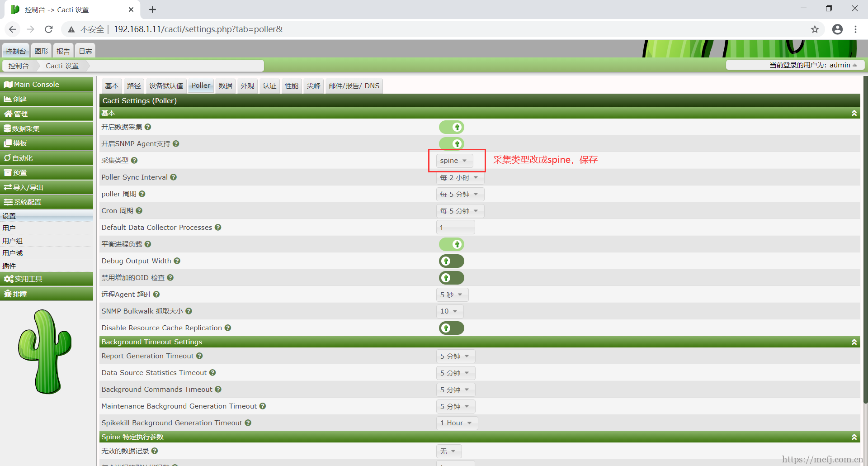The image size is (868, 466).
Task: Click help icon next to 无效的数据记录
Action: (155, 451)
